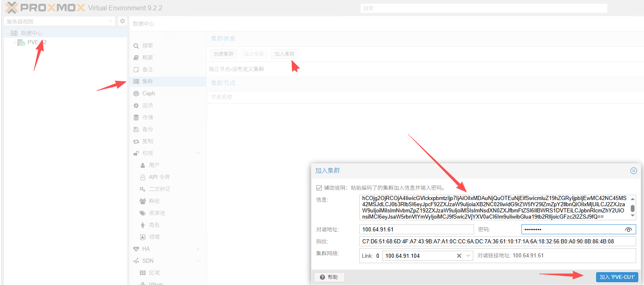This screenshot has height=285, width=644.
Task: Click the 二次验证 key icon
Action: pyautogui.click(x=143, y=189)
